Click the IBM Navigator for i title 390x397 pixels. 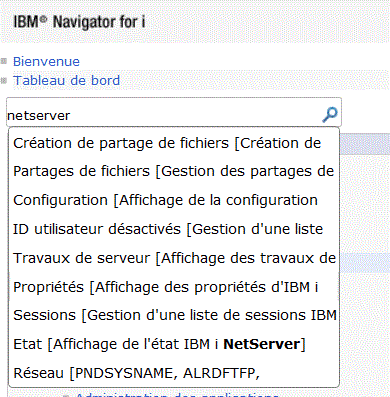coord(79,22)
